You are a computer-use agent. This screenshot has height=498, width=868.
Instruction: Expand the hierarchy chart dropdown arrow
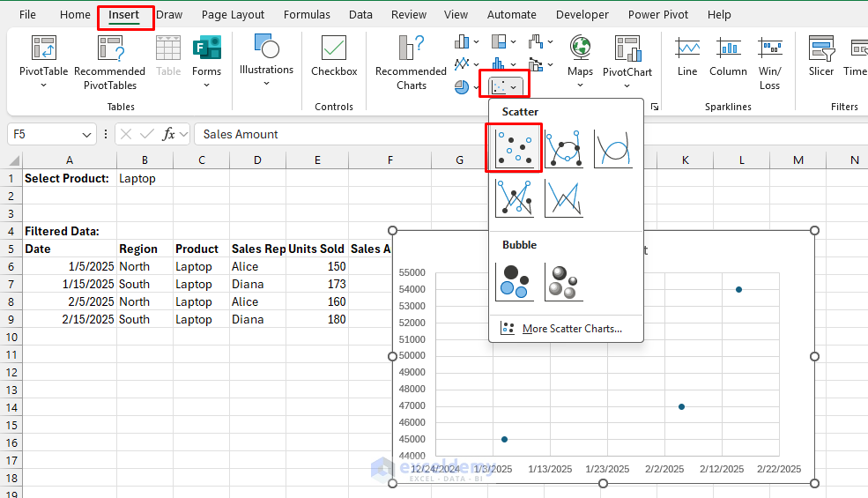coord(513,41)
